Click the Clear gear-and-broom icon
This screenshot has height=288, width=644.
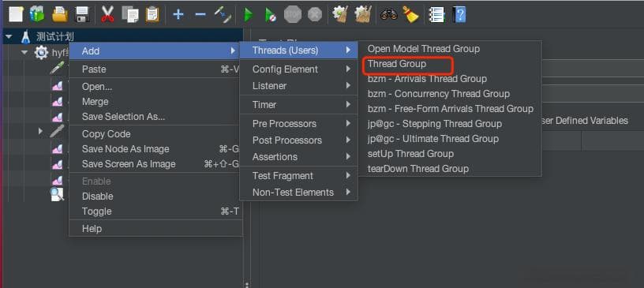(340, 15)
